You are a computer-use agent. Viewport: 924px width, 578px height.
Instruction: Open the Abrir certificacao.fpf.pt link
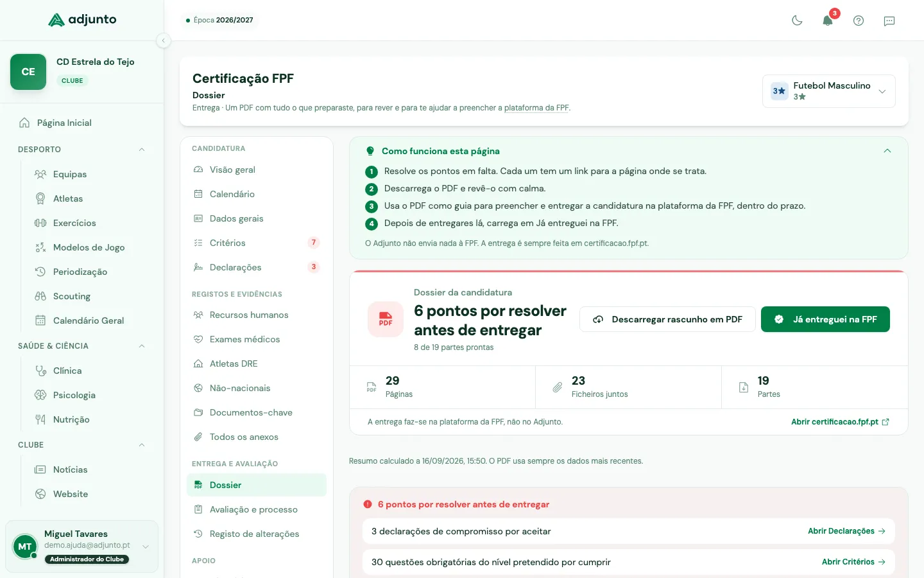(x=840, y=422)
